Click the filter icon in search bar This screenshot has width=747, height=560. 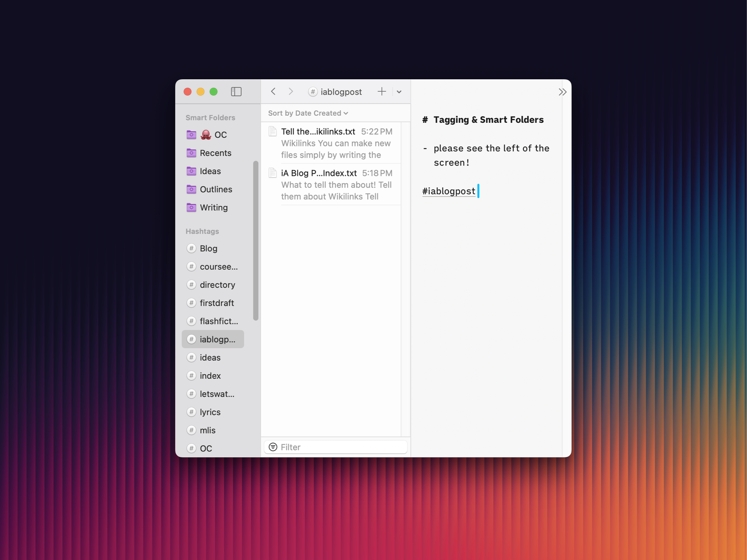pyautogui.click(x=273, y=447)
